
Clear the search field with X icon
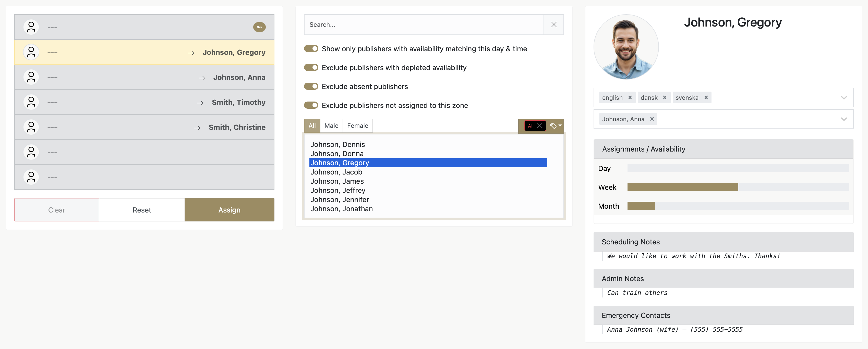[x=554, y=24]
